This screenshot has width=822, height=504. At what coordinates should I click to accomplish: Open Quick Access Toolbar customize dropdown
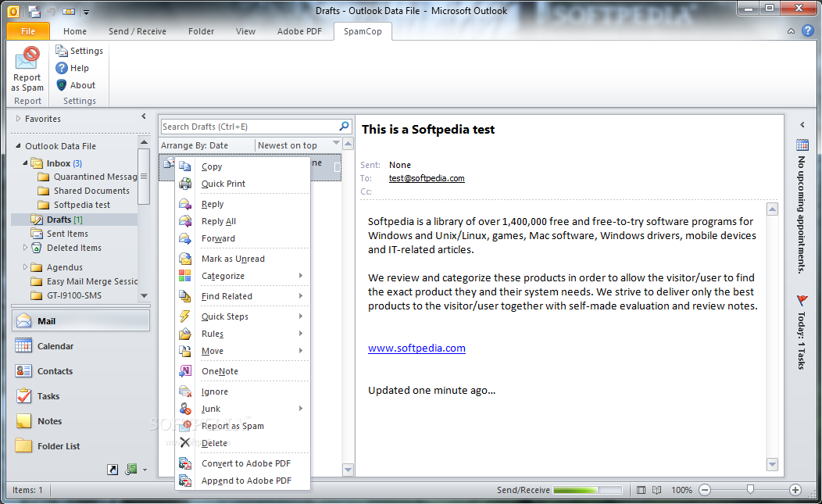[86, 12]
